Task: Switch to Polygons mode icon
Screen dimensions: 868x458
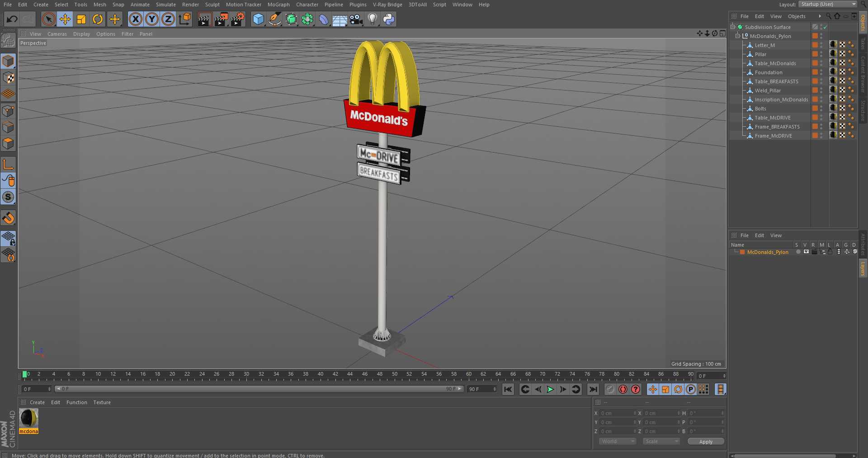Action: coord(8,144)
